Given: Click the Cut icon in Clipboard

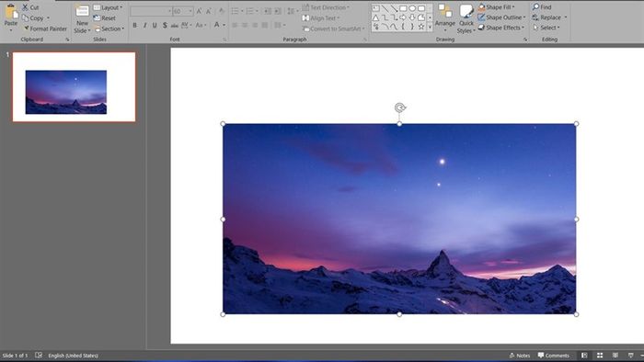Looking at the screenshot, I should pos(26,7).
